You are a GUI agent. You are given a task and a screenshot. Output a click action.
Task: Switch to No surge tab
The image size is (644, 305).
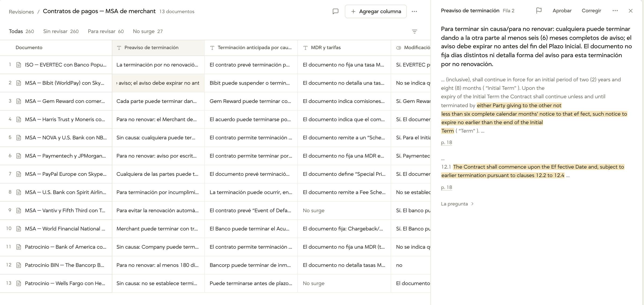148,31
